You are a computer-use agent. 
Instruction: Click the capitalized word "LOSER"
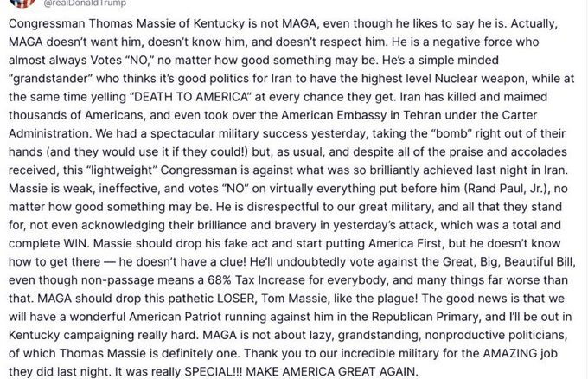(x=236, y=299)
